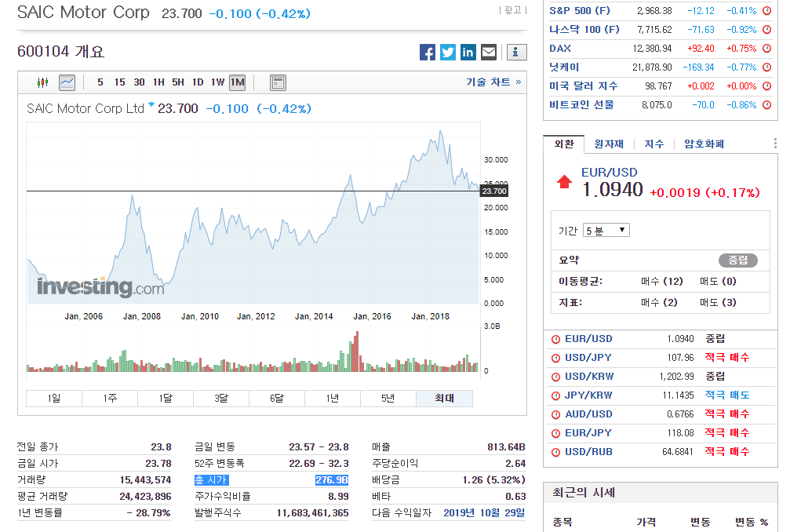The height and width of the screenshot is (532, 790).
Task: Click the 1.26 (5.32%) dividend value
Action: (493, 480)
